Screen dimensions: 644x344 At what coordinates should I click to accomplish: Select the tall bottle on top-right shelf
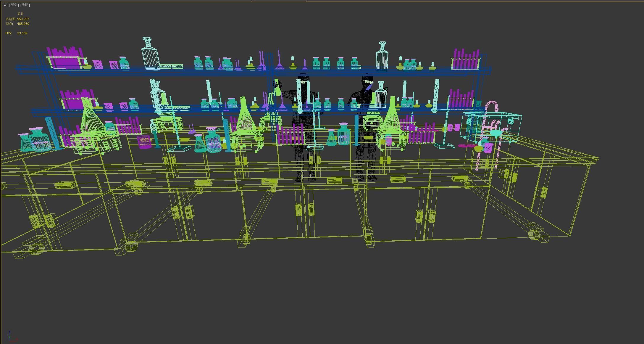point(382,56)
